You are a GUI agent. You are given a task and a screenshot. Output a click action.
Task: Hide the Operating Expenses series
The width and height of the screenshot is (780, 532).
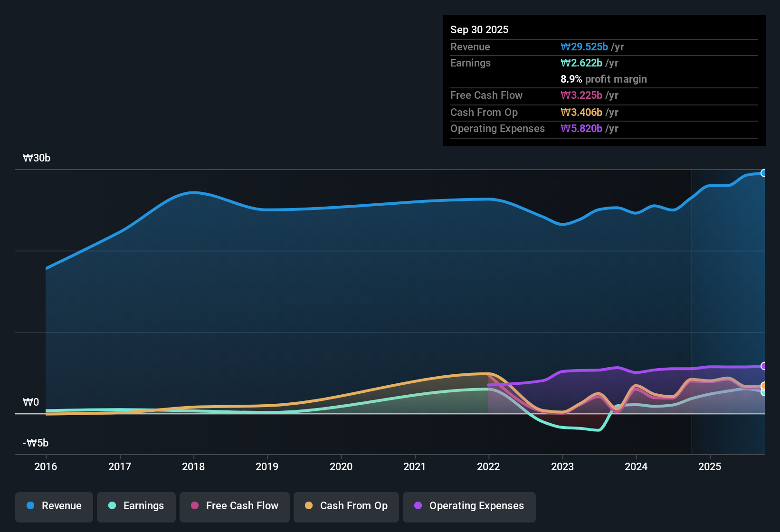(469, 507)
